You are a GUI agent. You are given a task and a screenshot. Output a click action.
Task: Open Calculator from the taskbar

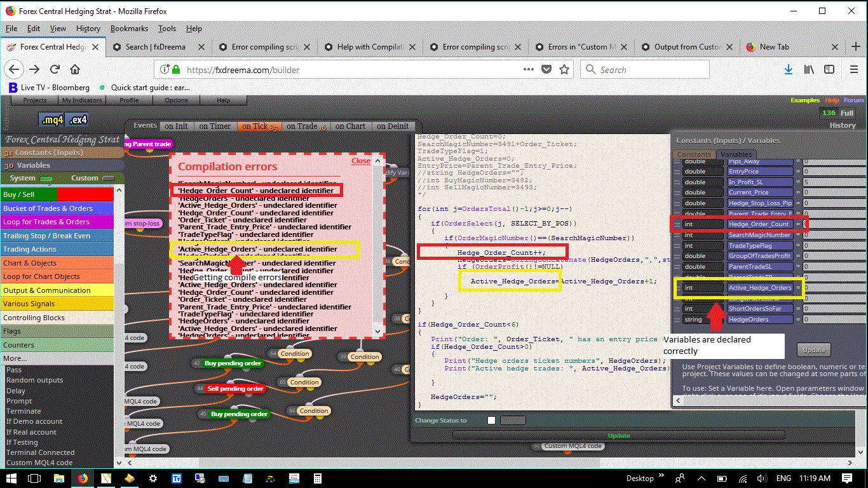pyautogui.click(x=317, y=478)
